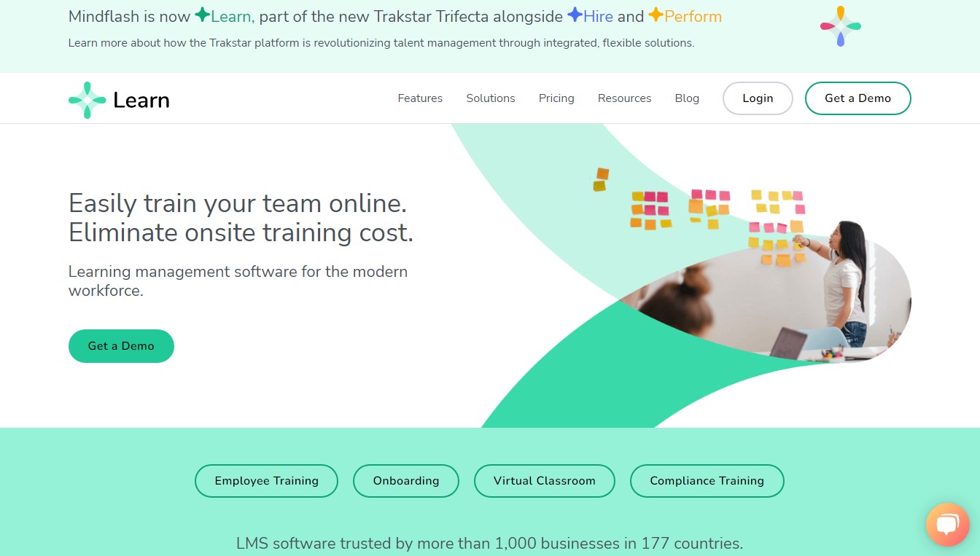Click the green Learn logo icon in navbar
Image resolution: width=980 pixels, height=556 pixels.
tap(87, 100)
